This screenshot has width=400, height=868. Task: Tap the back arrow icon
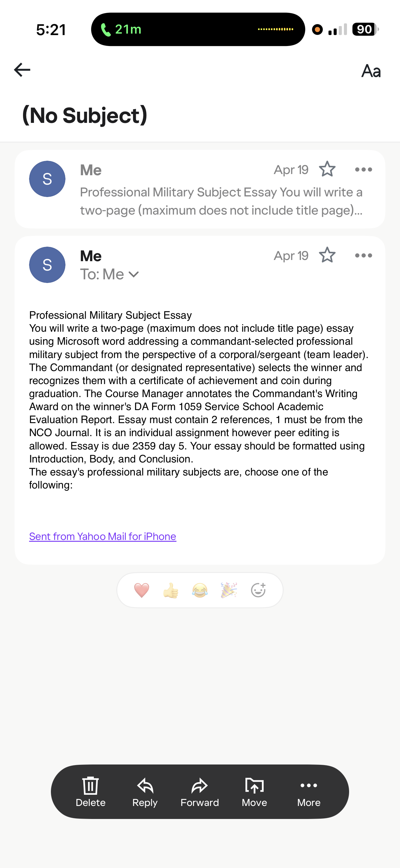(x=22, y=70)
